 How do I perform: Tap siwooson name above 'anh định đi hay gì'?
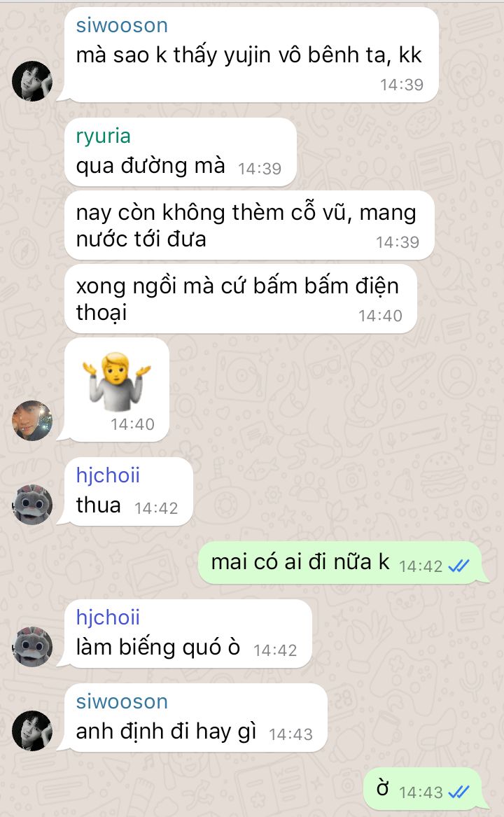[x=122, y=701]
